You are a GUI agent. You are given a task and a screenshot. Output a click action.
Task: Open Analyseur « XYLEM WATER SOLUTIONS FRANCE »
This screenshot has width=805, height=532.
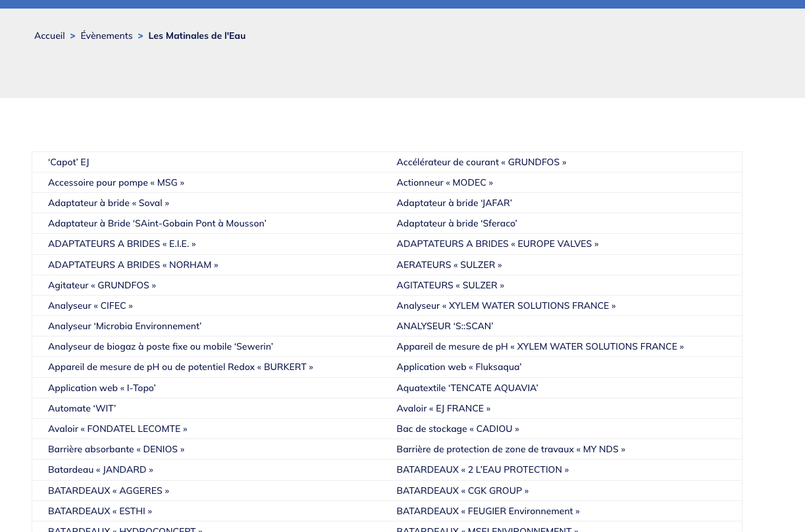tap(506, 306)
